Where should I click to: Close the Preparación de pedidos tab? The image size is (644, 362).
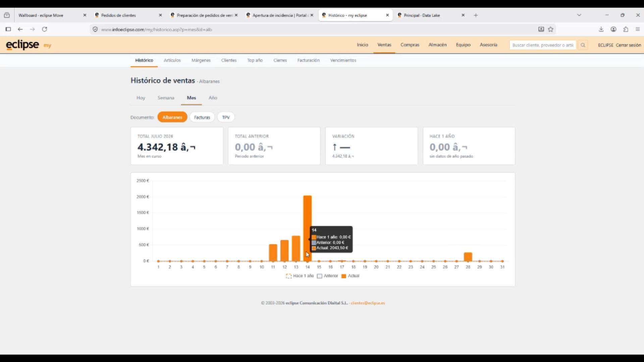[x=236, y=15]
